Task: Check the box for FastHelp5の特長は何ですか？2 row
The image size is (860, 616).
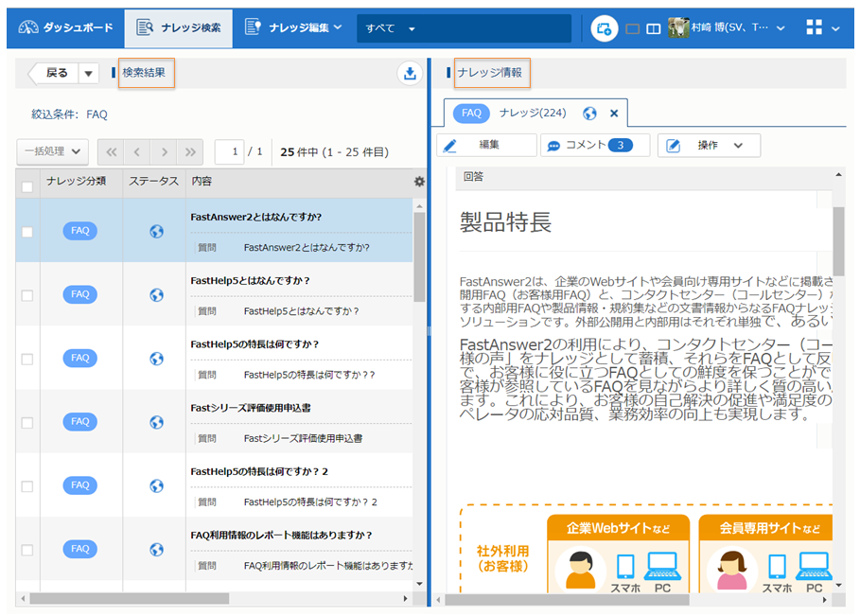Action: click(26, 486)
